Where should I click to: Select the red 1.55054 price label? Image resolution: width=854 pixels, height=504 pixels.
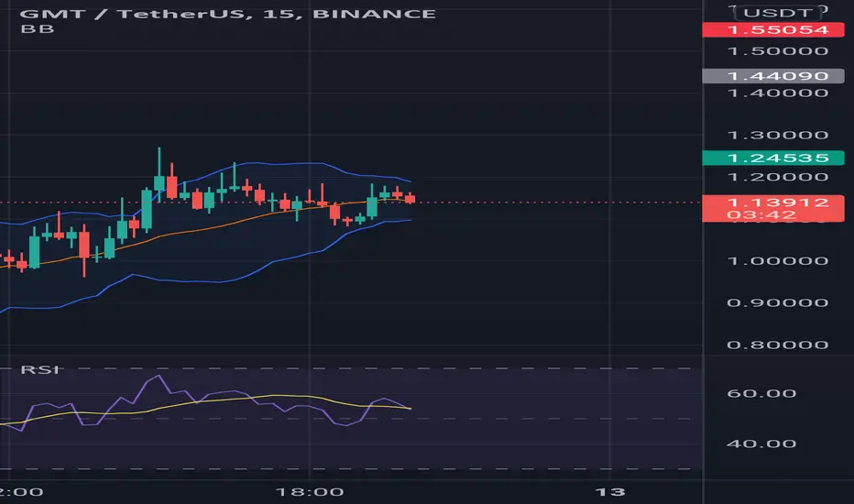point(773,29)
